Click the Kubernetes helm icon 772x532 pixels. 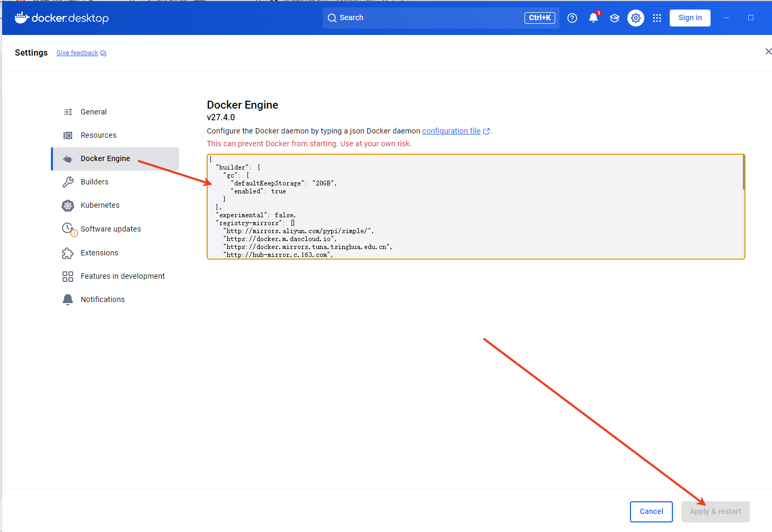[68, 205]
